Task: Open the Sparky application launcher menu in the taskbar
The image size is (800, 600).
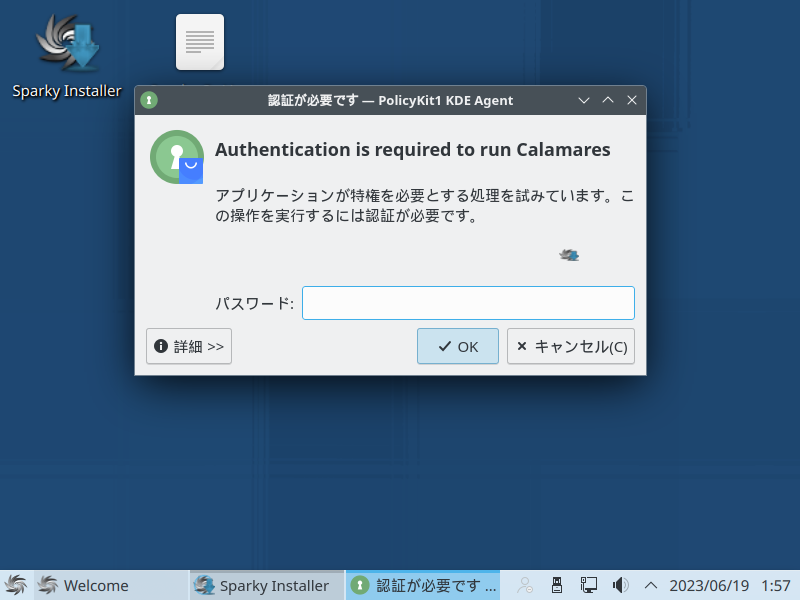Action: coord(16,585)
